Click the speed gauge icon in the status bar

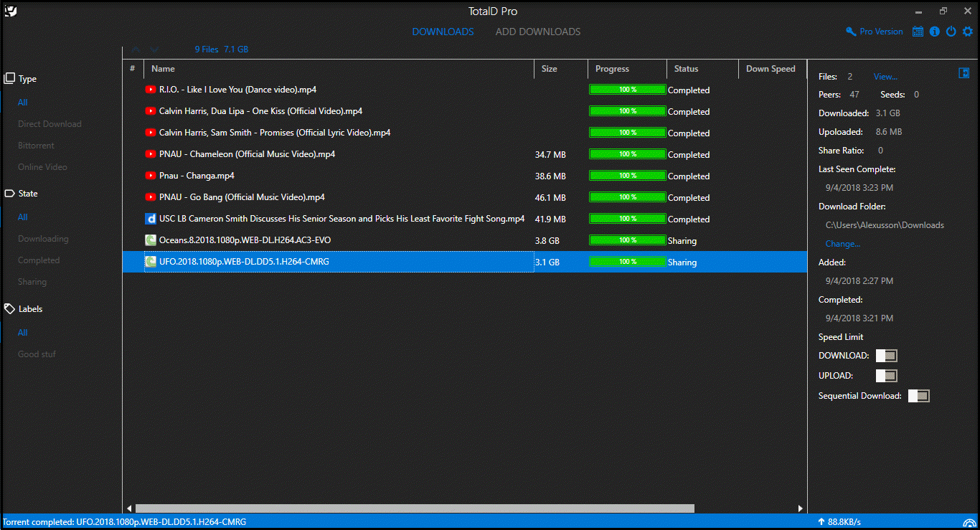pyautogui.click(x=969, y=523)
